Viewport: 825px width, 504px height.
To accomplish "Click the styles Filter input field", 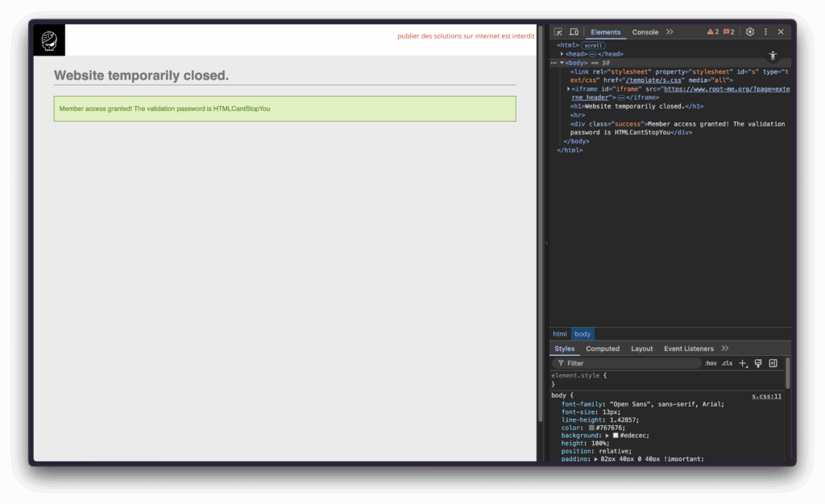I will pyautogui.click(x=628, y=363).
